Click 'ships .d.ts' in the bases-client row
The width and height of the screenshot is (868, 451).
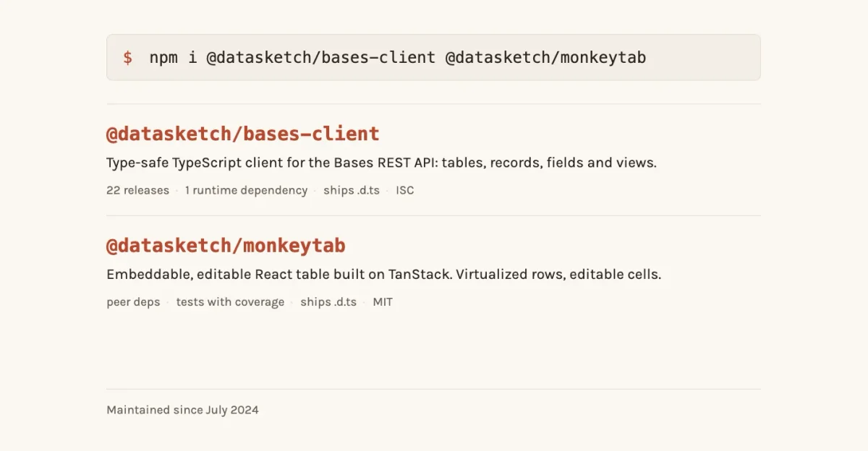click(x=352, y=191)
